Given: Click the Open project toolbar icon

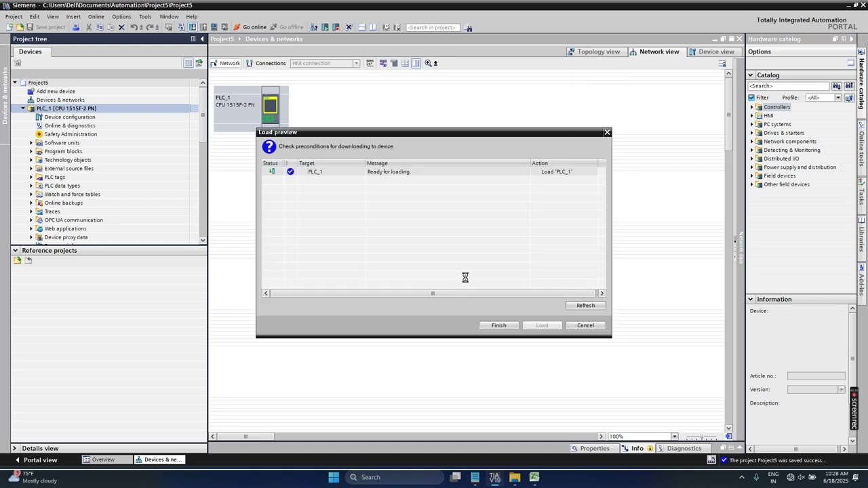Looking at the screenshot, I should pos(20,27).
